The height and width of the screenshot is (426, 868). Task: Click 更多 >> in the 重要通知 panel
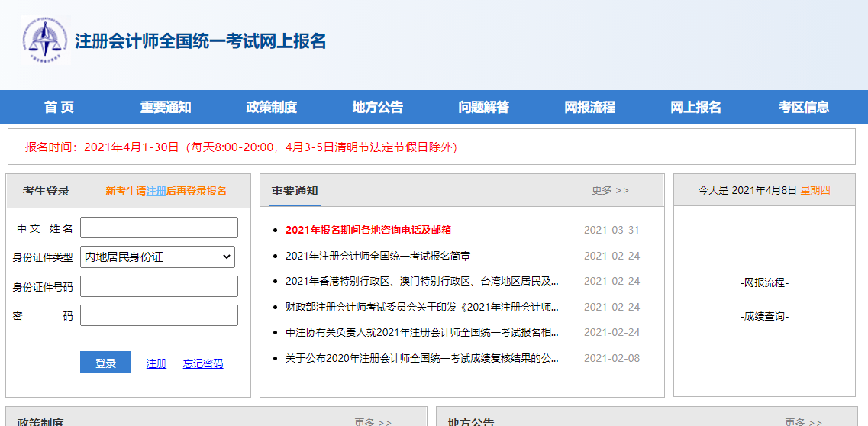[x=610, y=190]
